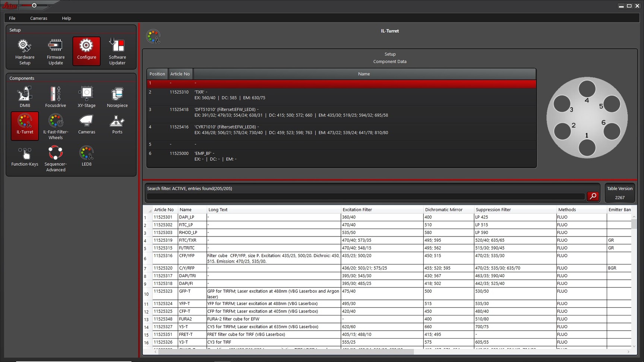Open the Help menu
This screenshot has width=644, height=362.
pyautogui.click(x=66, y=18)
